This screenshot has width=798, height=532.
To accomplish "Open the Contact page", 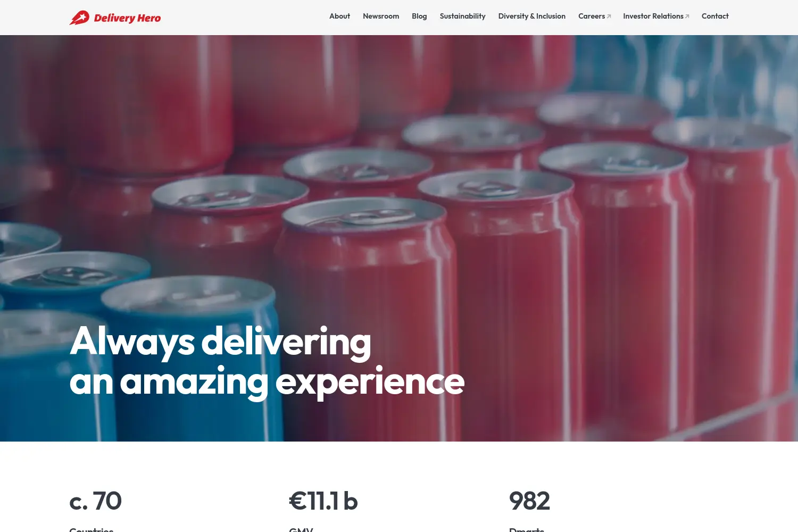I will pyautogui.click(x=715, y=16).
